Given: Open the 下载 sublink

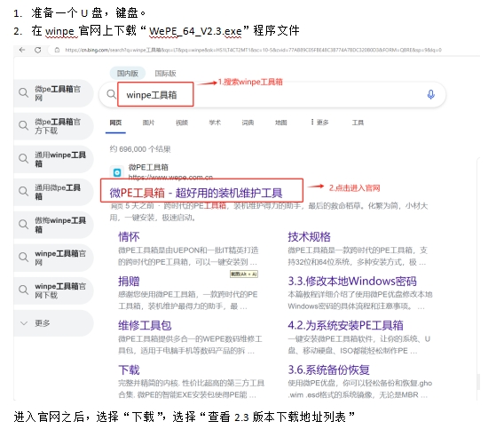Looking at the screenshot, I should point(129,370).
